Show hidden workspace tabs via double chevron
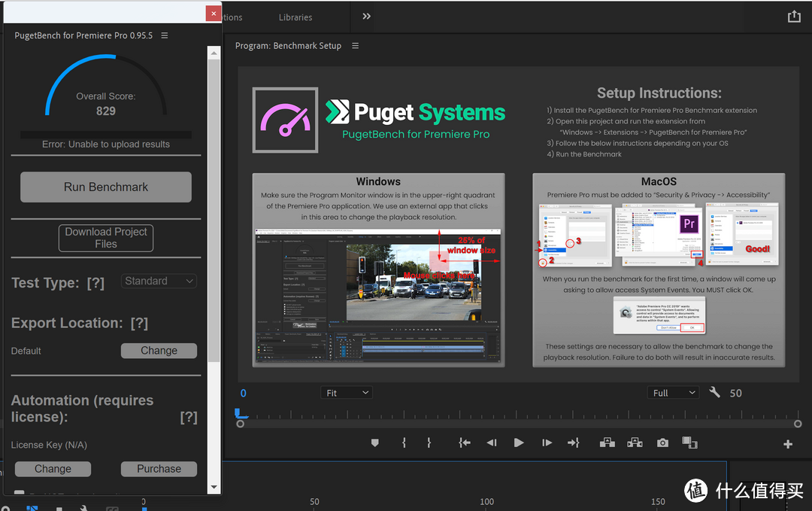 tap(367, 17)
